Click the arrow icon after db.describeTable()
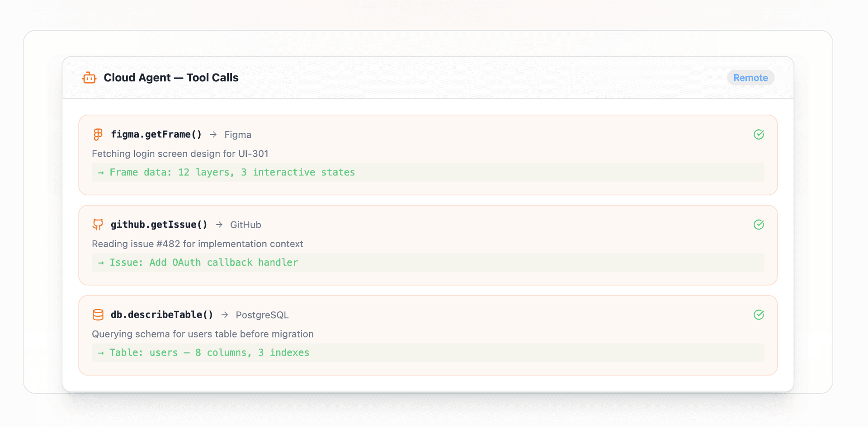 point(224,314)
